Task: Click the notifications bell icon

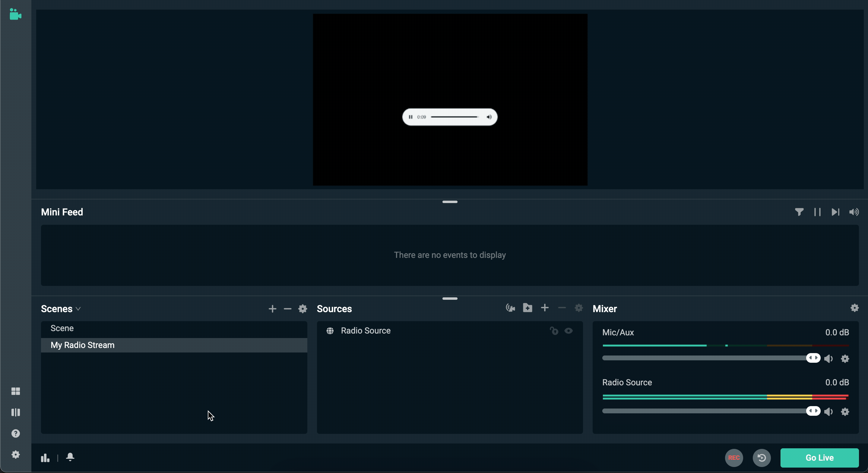Action: coord(70,457)
